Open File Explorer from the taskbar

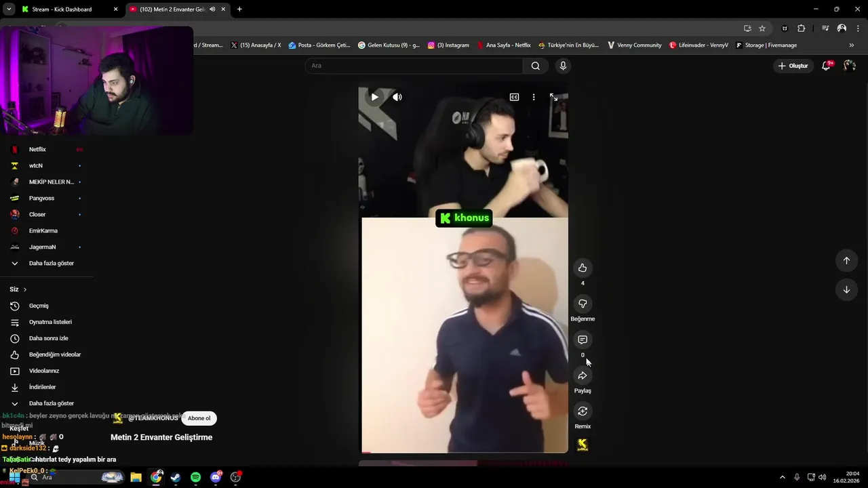136,477
